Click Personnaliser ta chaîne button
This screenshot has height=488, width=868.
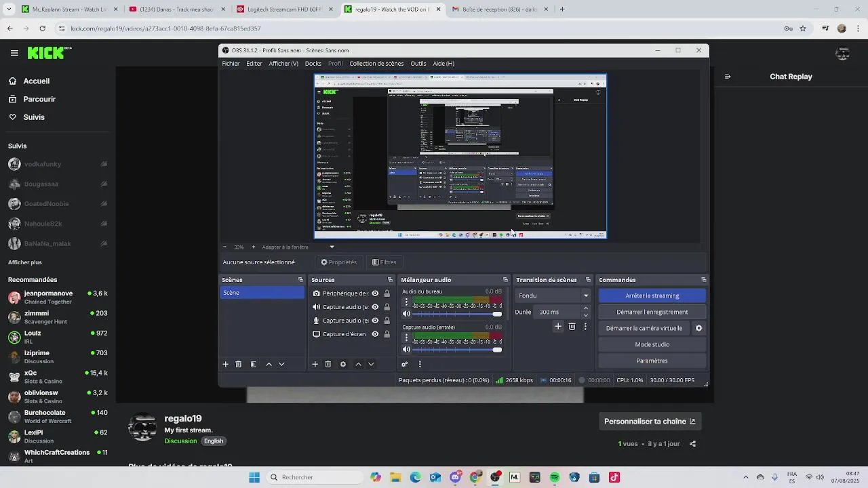(650, 421)
